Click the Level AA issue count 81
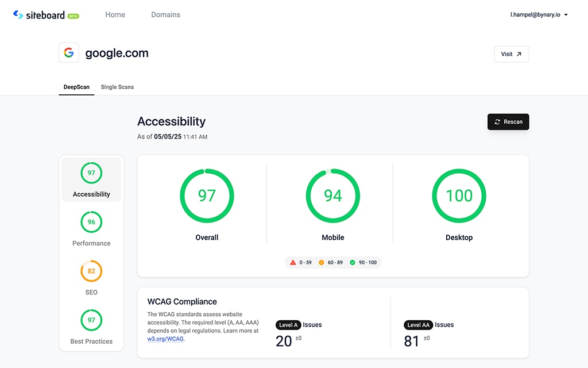Image resolution: width=588 pixels, height=368 pixels. tap(411, 342)
